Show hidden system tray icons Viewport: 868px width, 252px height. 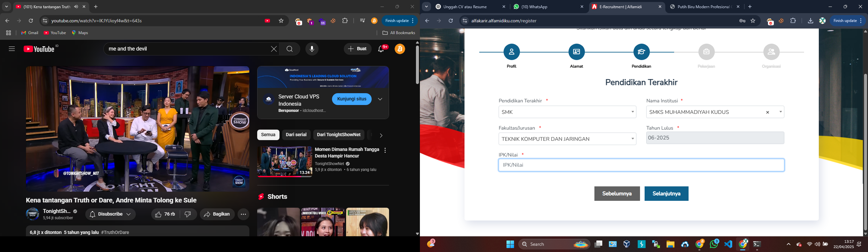pyautogui.click(x=788, y=244)
